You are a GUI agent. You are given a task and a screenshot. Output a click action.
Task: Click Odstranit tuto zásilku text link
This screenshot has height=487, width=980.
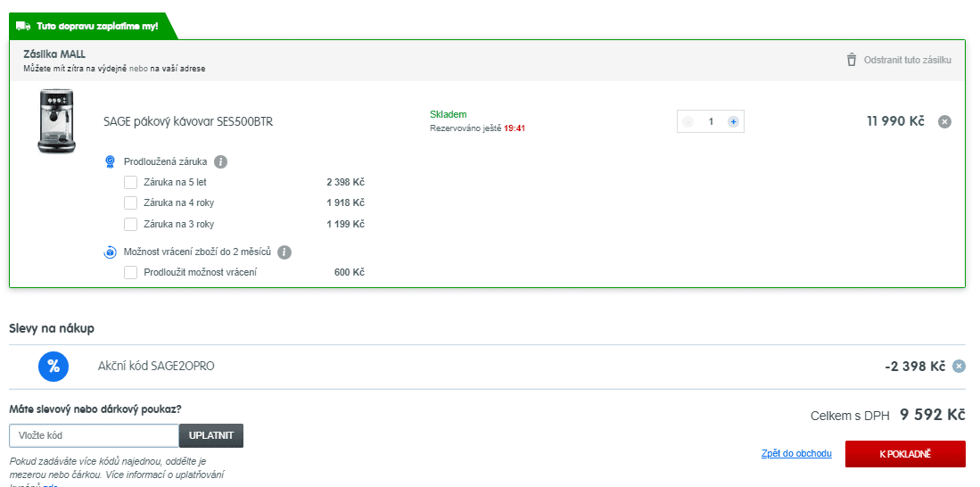click(908, 60)
